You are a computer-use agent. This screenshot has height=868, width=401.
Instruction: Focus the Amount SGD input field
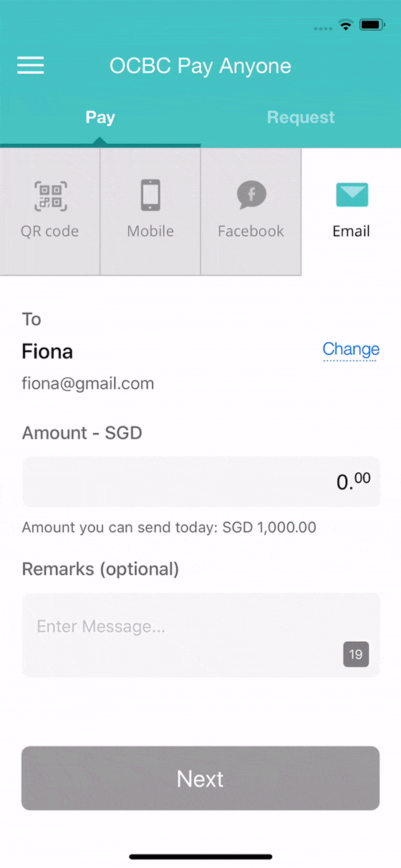coord(200,482)
